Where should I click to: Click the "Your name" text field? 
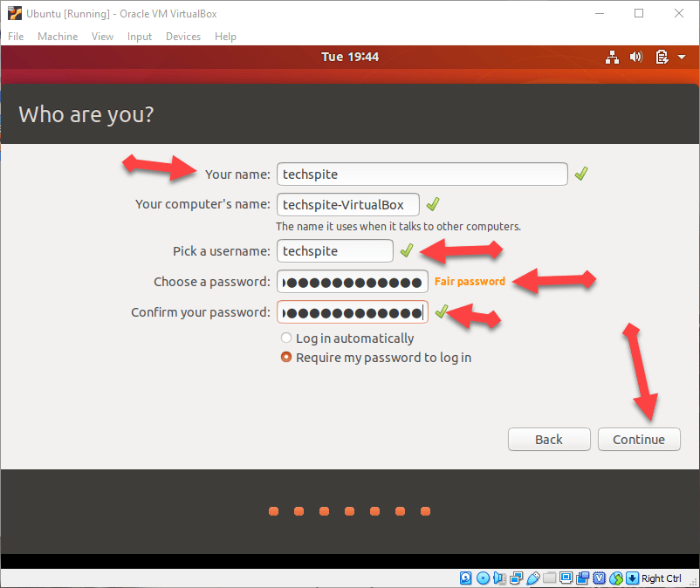pyautogui.click(x=422, y=174)
